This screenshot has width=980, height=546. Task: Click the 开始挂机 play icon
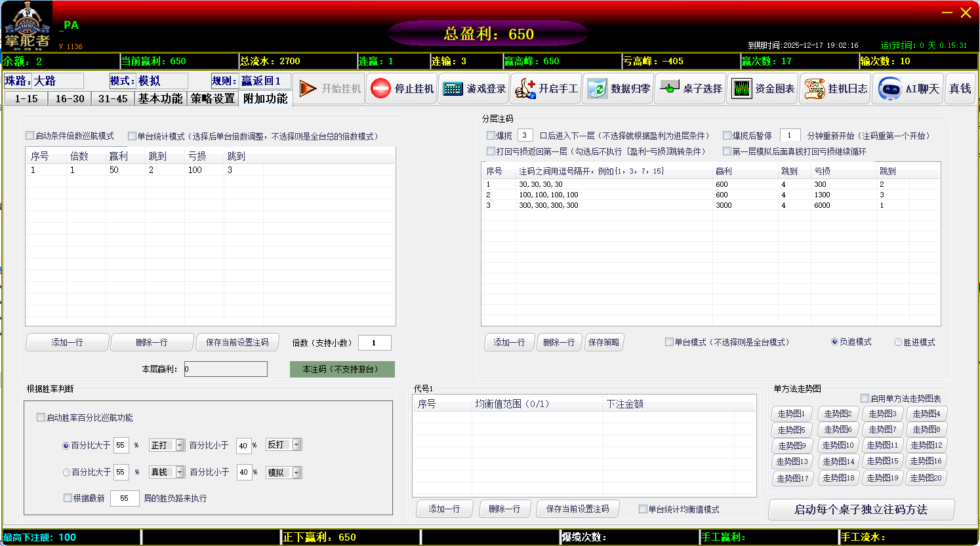308,88
